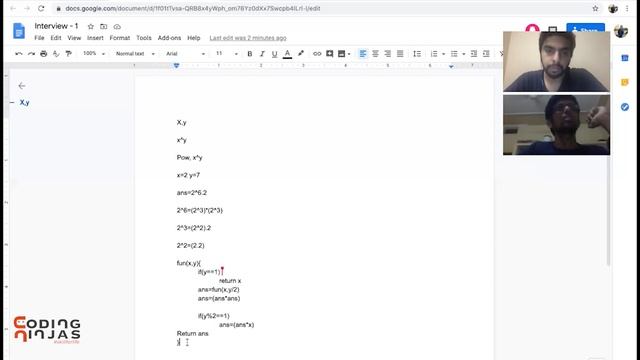The image size is (640, 360).
Task: Close the document outline with the back arrow
Action: pos(22,86)
